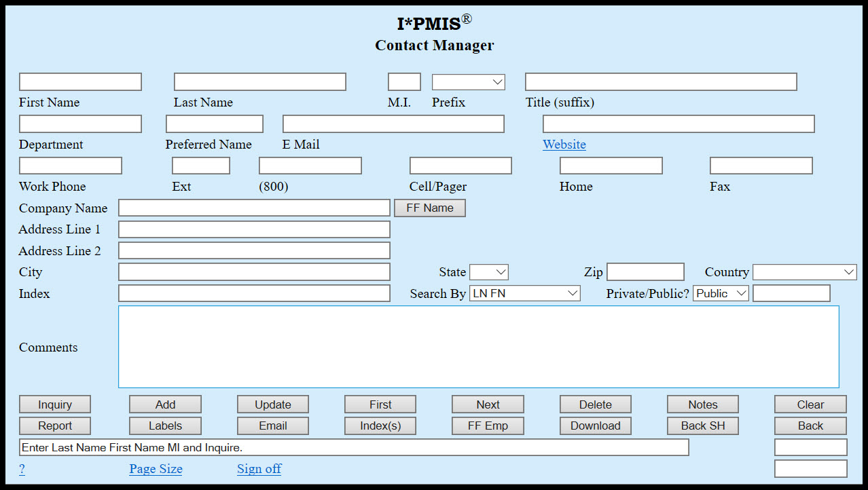Click the Inquiry button

pyautogui.click(x=54, y=404)
